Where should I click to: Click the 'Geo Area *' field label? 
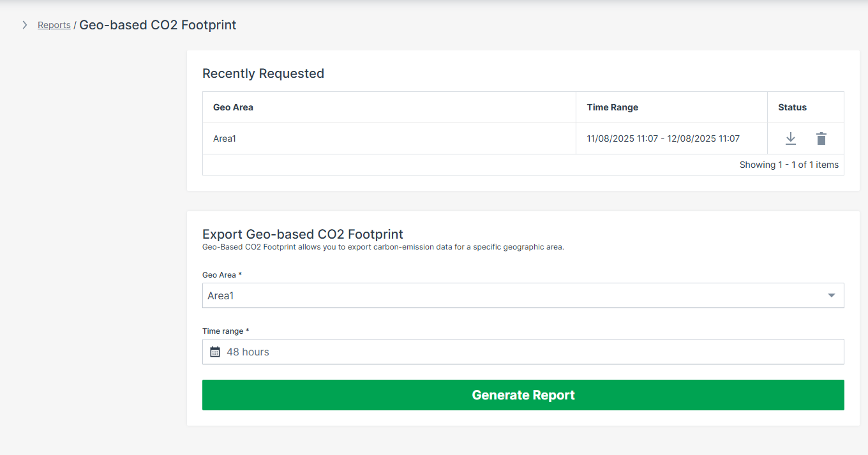(x=222, y=275)
